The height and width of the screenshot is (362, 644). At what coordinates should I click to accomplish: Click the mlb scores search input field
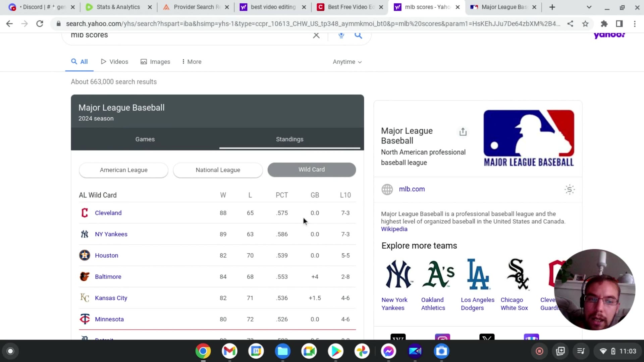188,35
